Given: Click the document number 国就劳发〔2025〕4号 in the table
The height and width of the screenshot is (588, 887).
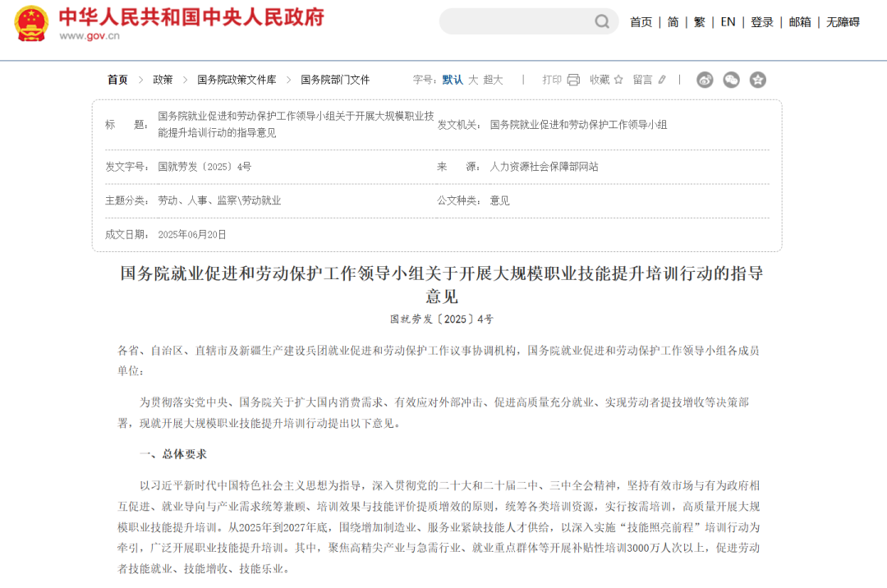Looking at the screenshot, I should click(205, 167).
